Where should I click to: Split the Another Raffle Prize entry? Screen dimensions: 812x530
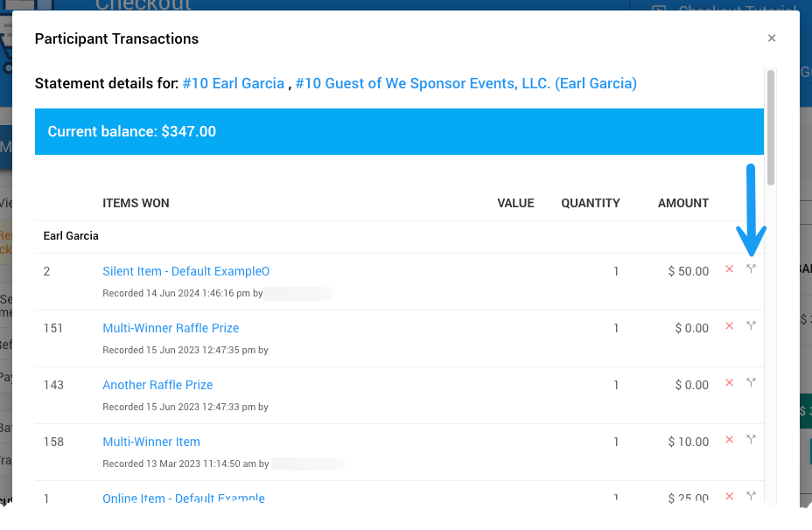[751, 383]
